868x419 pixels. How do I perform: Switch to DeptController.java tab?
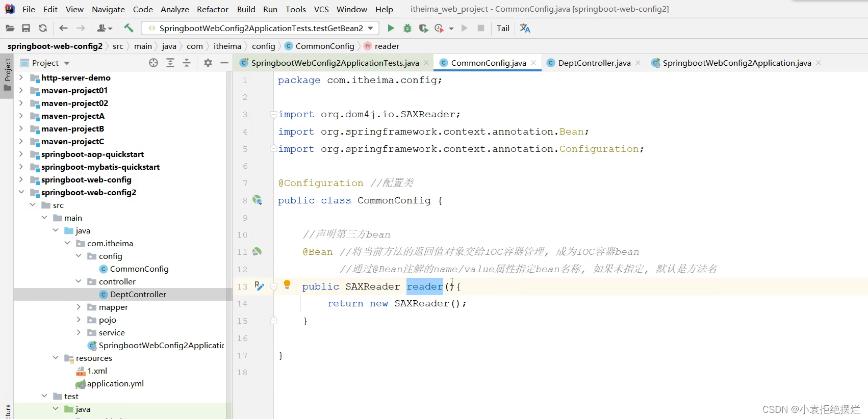(594, 63)
